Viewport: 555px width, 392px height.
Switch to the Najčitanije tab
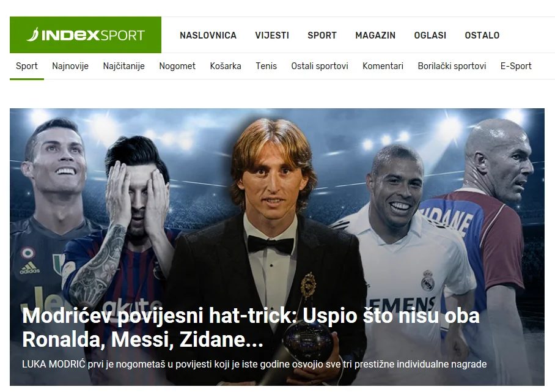coord(124,66)
